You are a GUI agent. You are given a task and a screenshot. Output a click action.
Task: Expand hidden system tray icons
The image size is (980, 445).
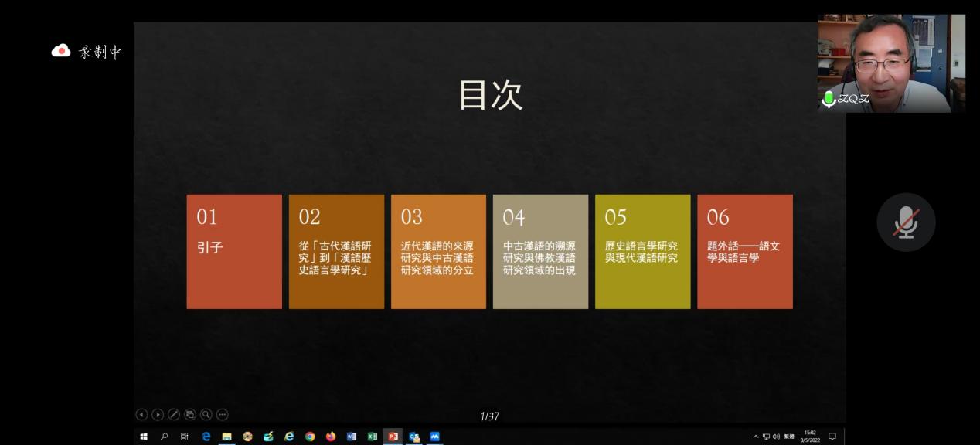pos(756,437)
